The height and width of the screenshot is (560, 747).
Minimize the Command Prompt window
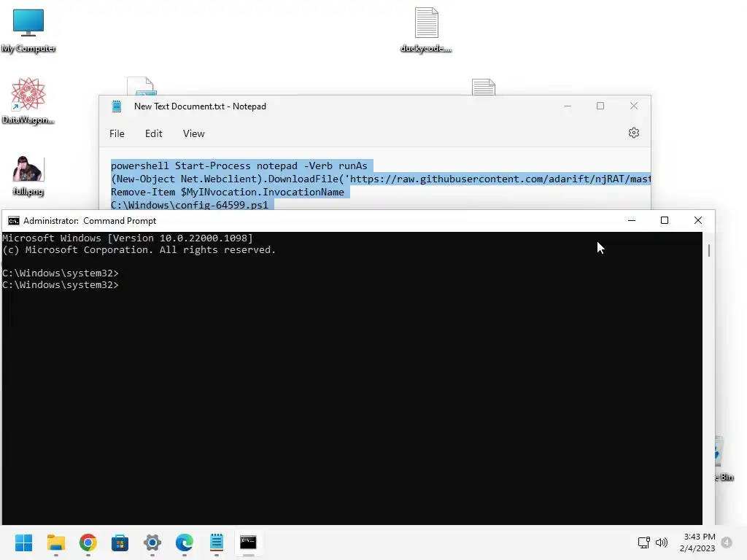coord(632,220)
